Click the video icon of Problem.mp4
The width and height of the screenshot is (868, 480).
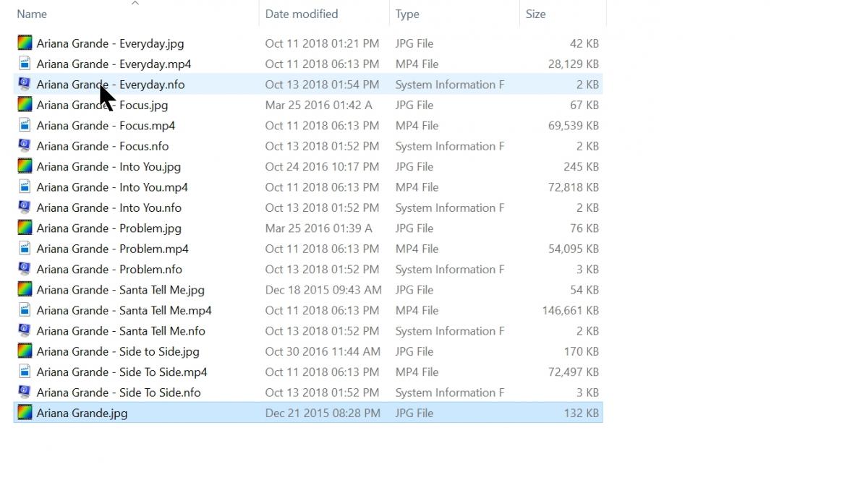25,249
